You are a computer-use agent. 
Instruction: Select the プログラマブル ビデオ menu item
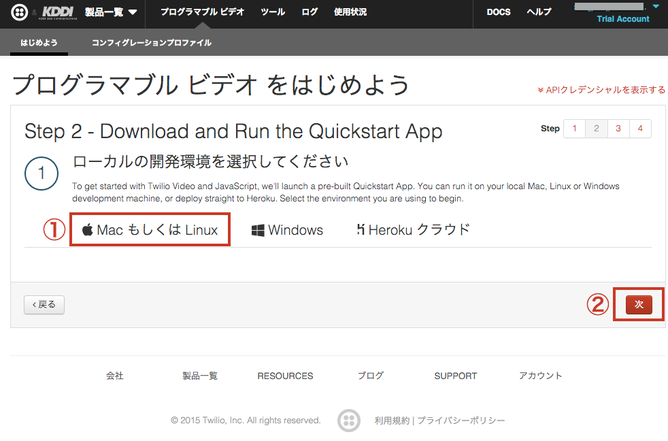point(202,12)
